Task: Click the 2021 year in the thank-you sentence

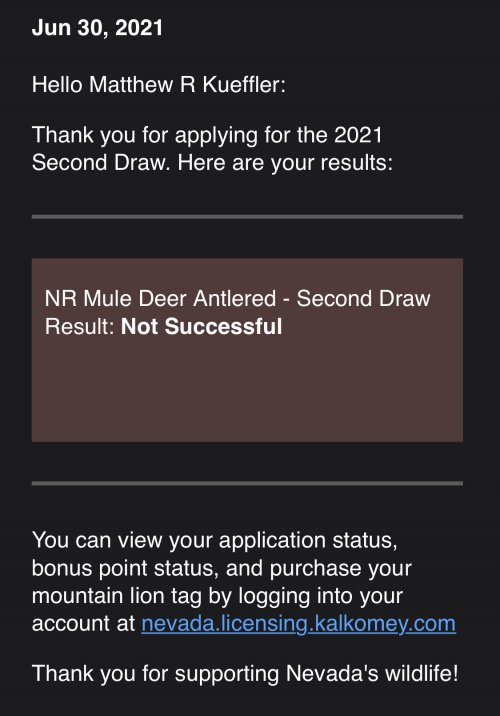Action: tap(358, 135)
